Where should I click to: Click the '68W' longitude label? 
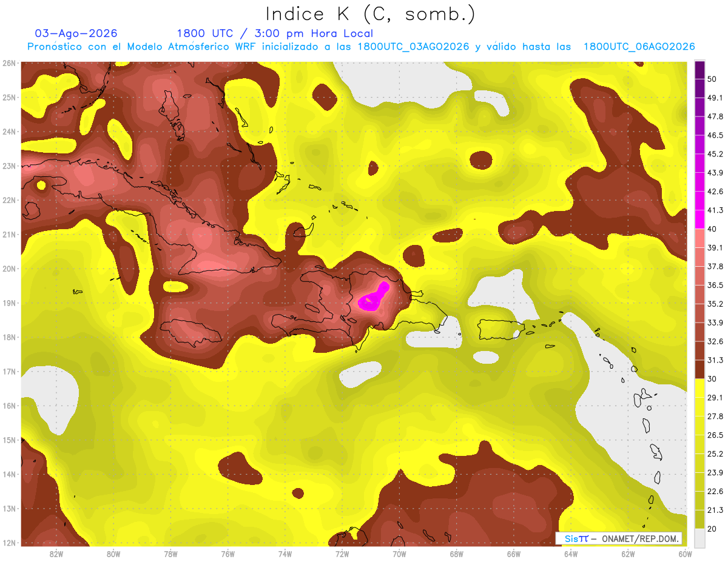(x=457, y=554)
